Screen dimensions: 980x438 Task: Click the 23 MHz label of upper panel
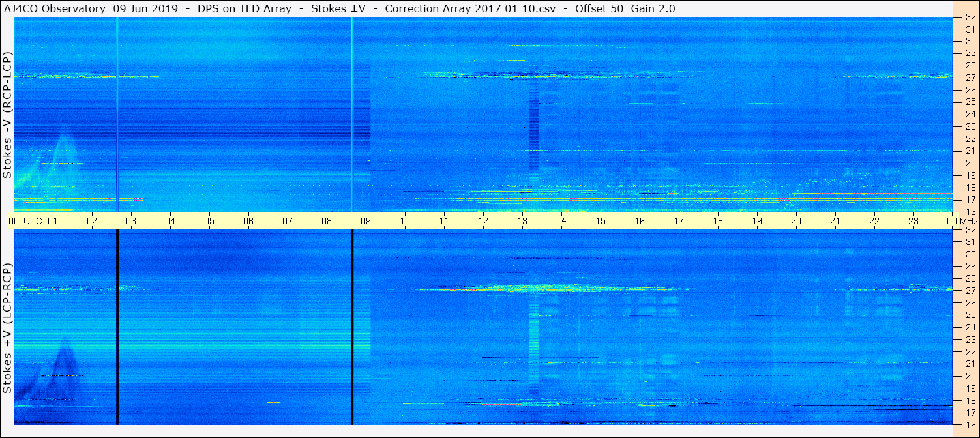970,126
